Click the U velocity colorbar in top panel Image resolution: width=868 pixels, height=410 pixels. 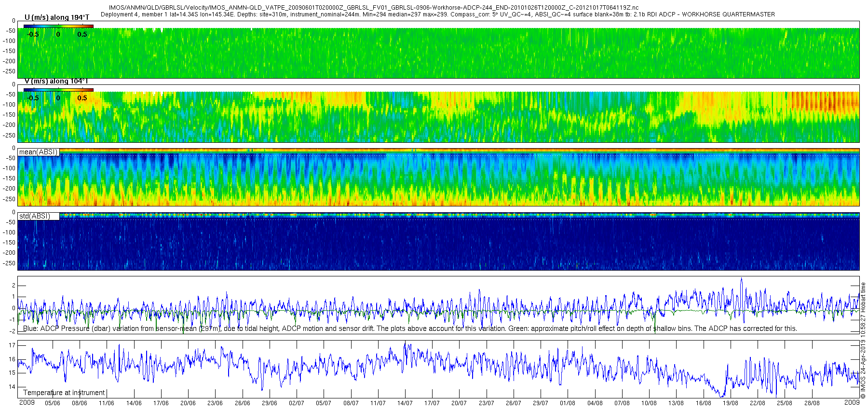click(x=58, y=26)
